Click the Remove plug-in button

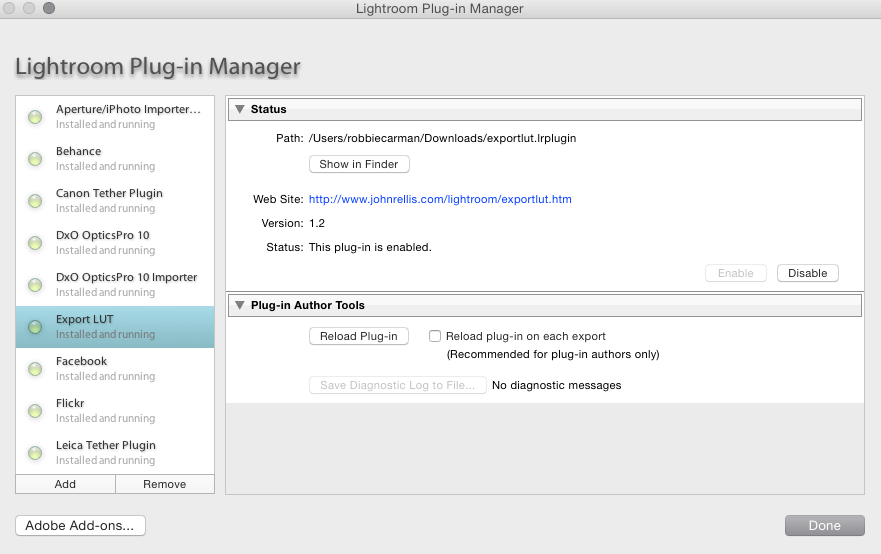165,484
